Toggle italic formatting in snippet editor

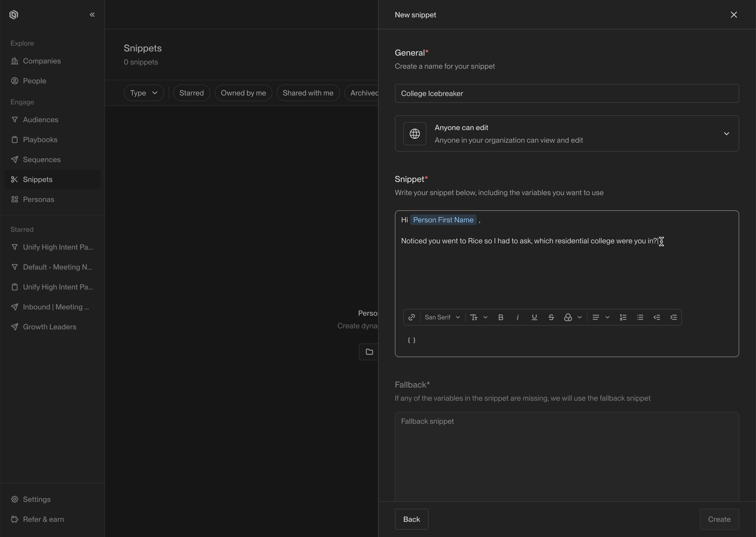tap(517, 317)
